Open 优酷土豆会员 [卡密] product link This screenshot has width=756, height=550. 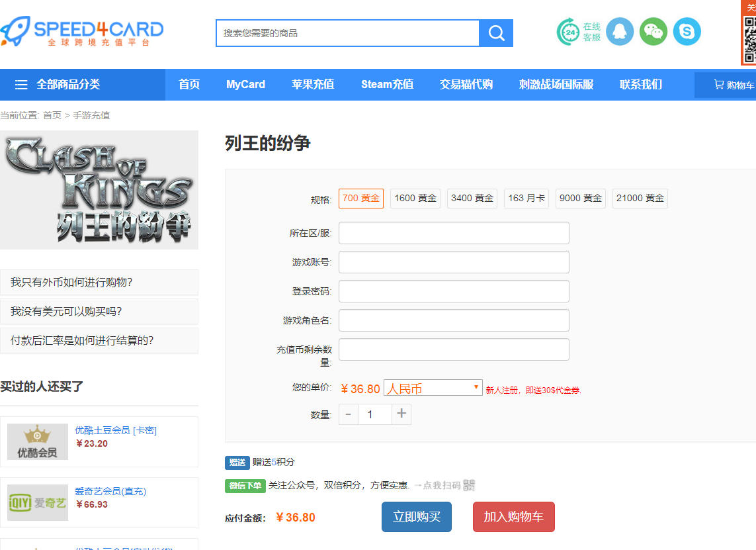pos(116,430)
